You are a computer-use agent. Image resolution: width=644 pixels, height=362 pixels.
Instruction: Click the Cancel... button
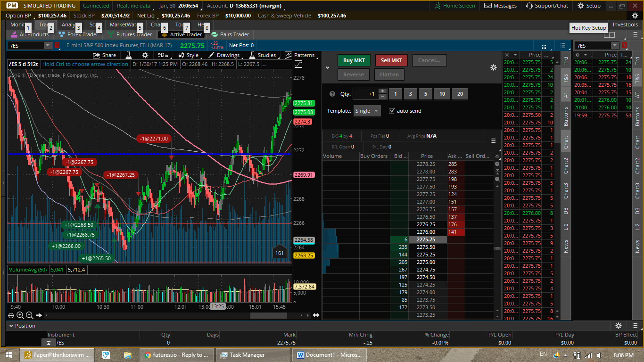tap(429, 60)
